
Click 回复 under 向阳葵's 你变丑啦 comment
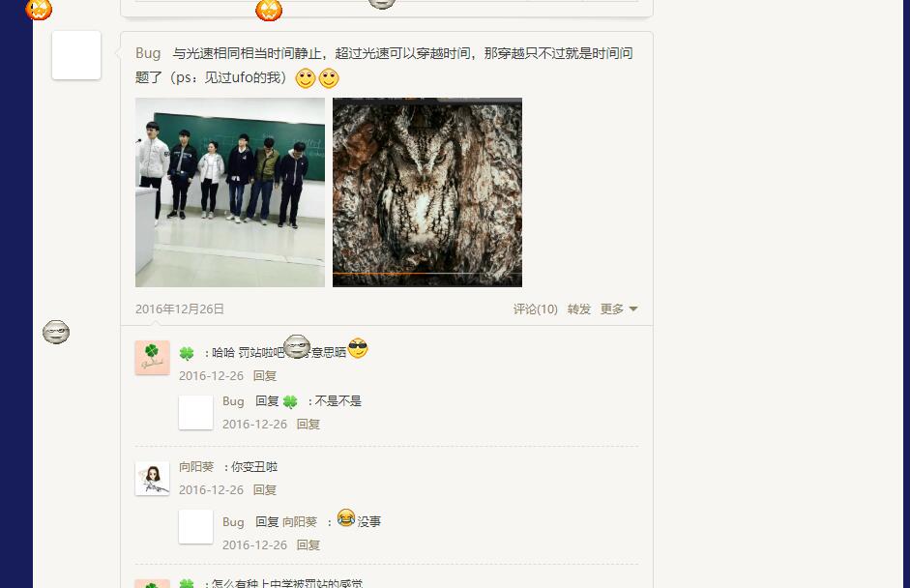click(265, 490)
